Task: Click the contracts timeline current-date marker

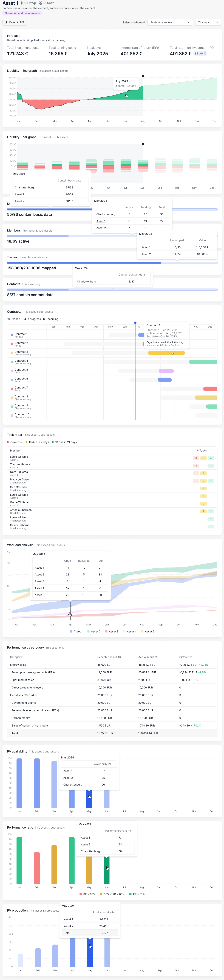Action: click(x=135, y=323)
